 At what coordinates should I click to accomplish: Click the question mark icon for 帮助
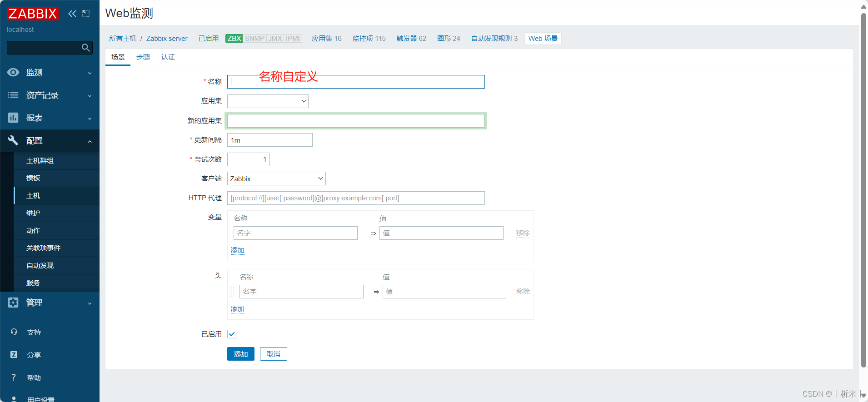click(14, 377)
